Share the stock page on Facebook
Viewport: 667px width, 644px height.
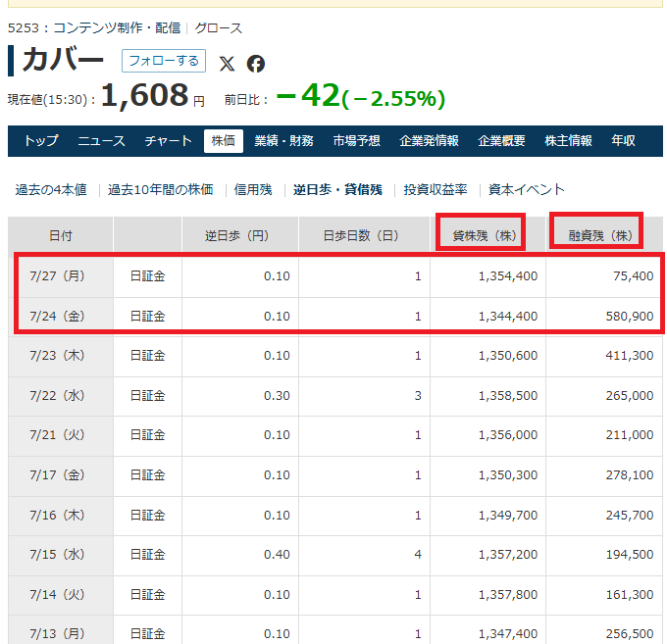256,64
